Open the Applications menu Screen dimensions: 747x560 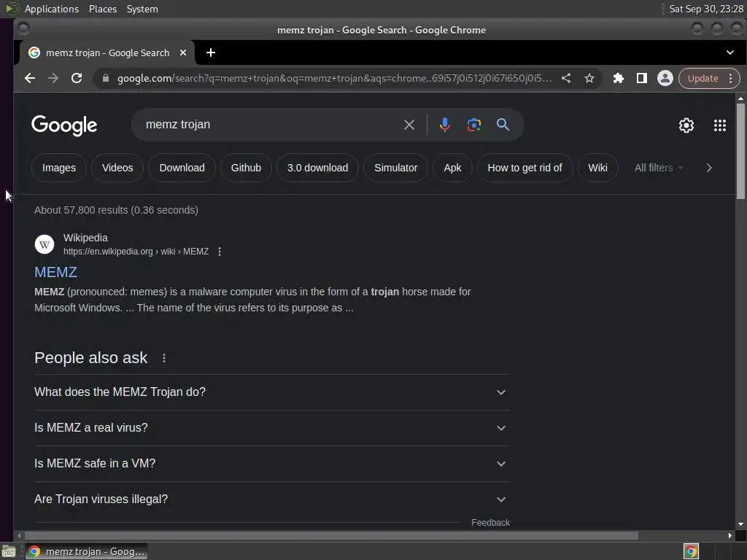[52, 9]
